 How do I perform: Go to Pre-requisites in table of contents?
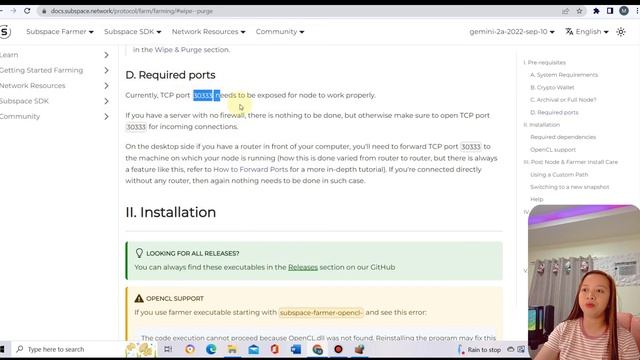[544, 62]
